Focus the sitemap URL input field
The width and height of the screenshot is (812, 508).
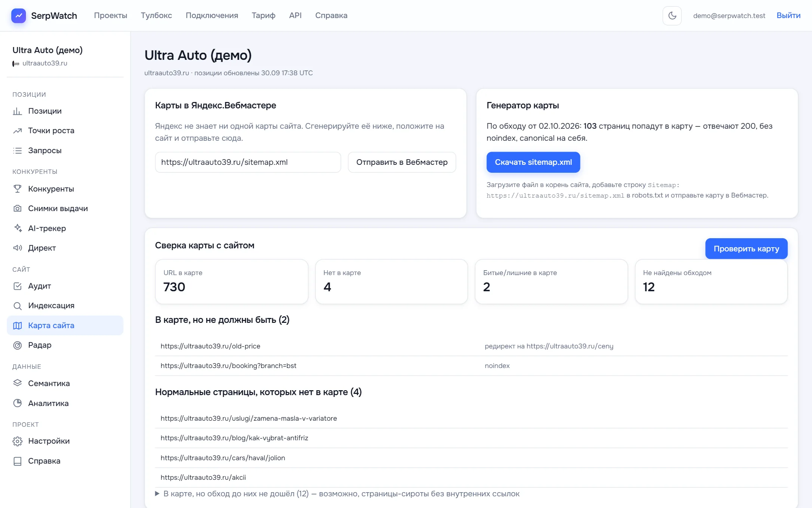[x=248, y=162]
